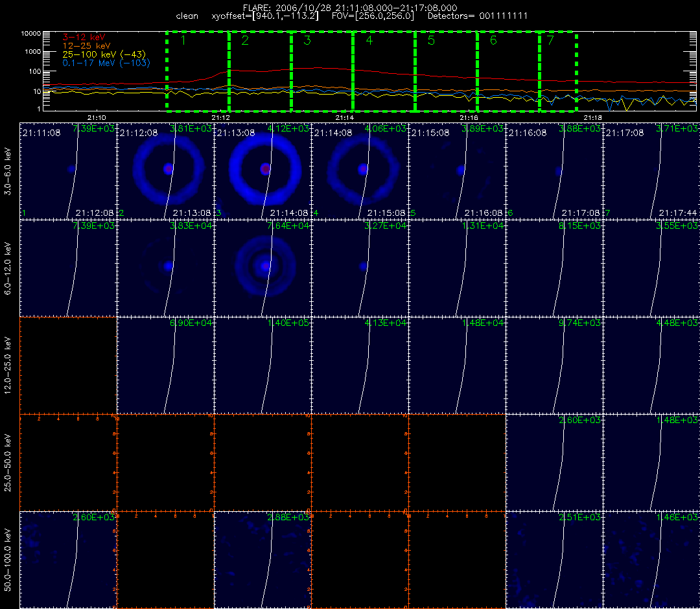Open the 12.0-25.0 keV image with peak 1.40E+05

click(x=263, y=365)
